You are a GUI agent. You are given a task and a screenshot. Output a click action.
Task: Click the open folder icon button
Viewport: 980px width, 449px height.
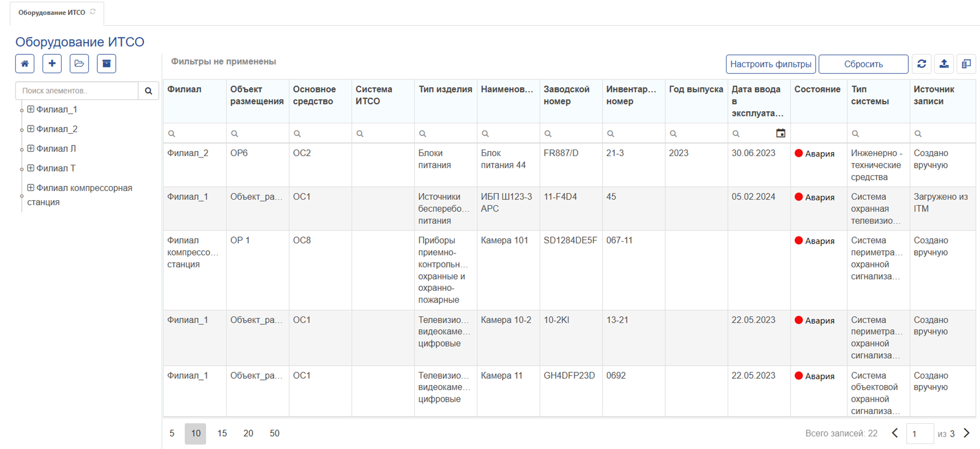pos(79,63)
